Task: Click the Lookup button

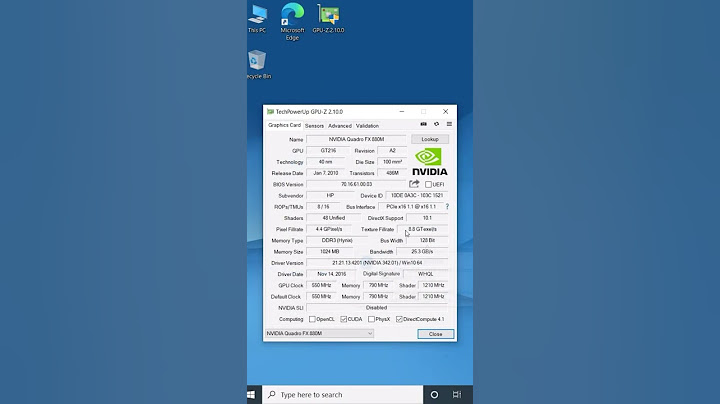Action: click(x=430, y=139)
